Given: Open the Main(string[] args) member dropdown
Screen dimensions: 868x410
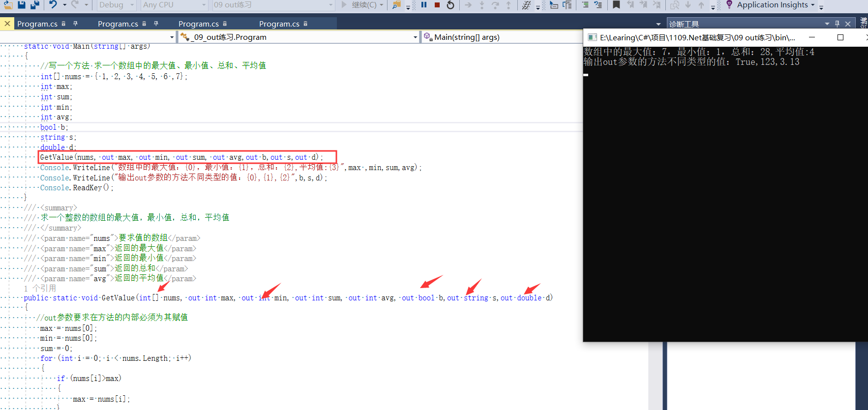Looking at the screenshot, I should (x=502, y=37).
